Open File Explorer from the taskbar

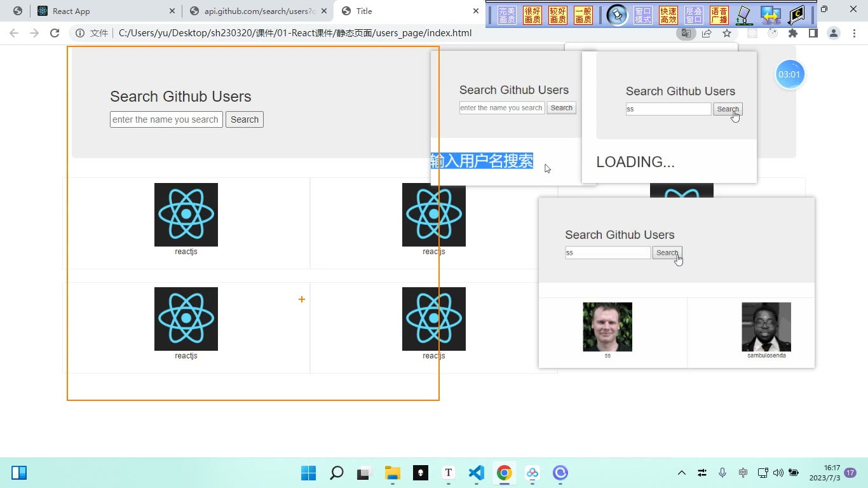tap(393, 473)
